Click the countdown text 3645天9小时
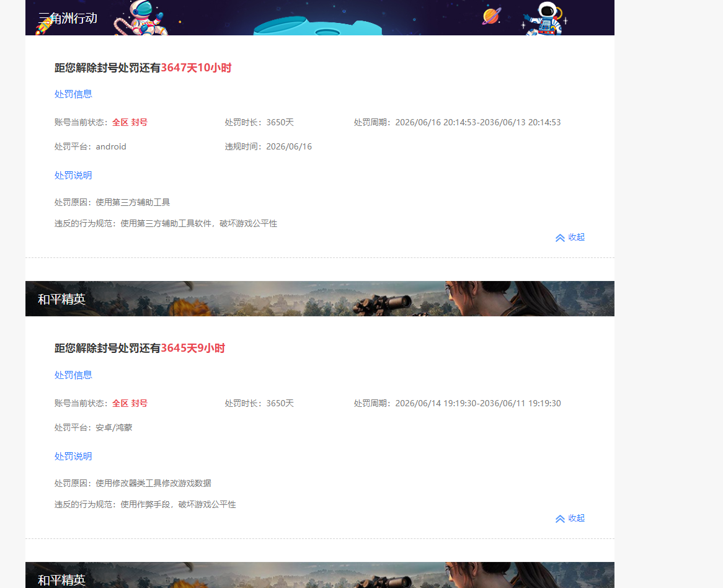This screenshot has height=588, width=723. coord(193,348)
